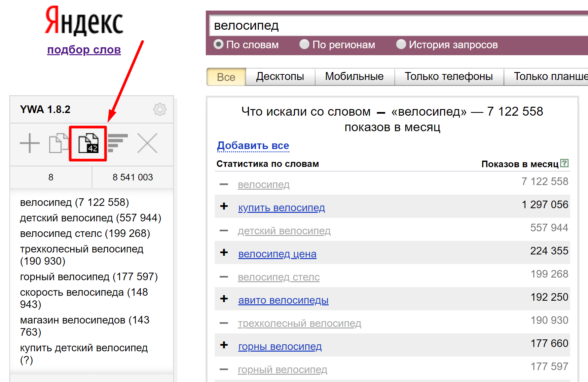Select магазин велосипедов (143 763) in YWA list
The image size is (588, 382).
[85, 326]
